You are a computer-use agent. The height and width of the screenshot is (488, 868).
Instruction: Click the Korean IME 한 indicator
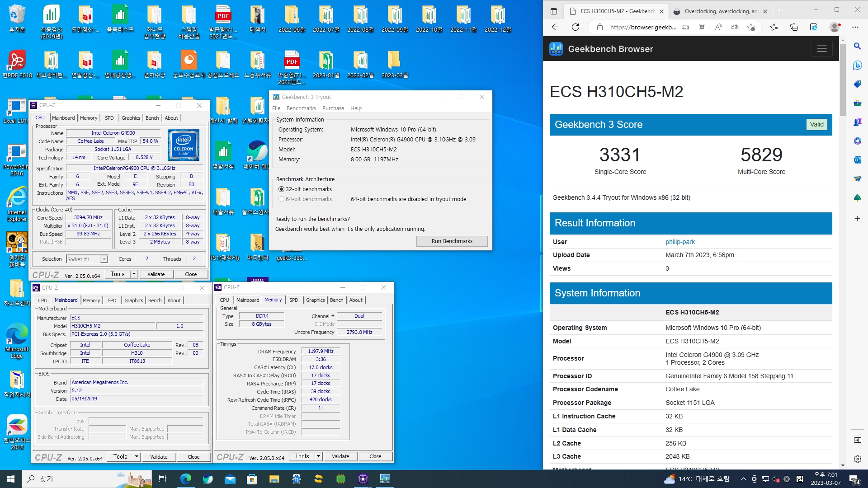click(x=799, y=479)
